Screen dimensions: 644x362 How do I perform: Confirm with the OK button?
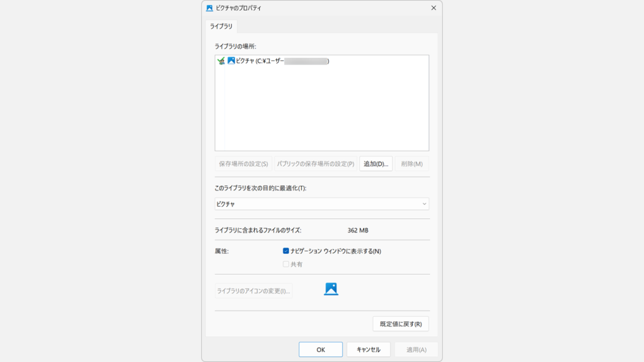click(x=320, y=349)
